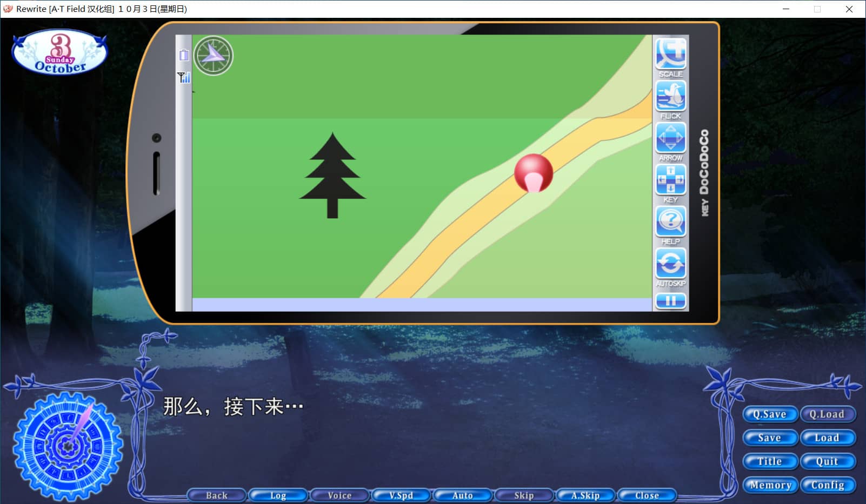Image resolution: width=866 pixels, height=504 pixels.
Task: Close the message window with Close
Action: pos(647,495)
